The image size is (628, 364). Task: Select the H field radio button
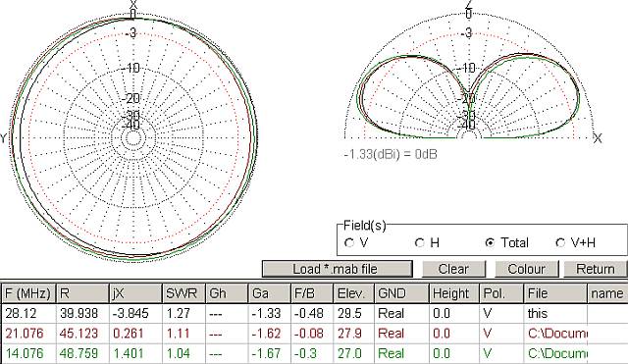pos(420,243)
